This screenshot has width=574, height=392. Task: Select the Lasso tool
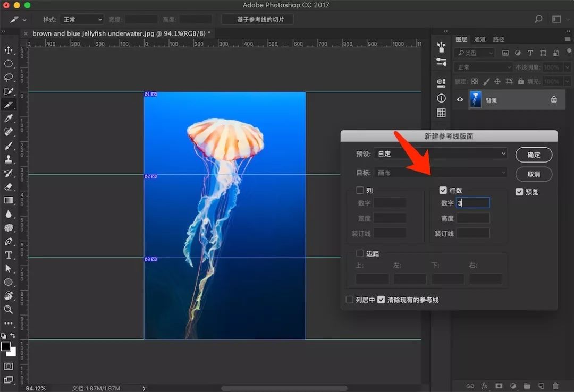(x=9, y=78)
